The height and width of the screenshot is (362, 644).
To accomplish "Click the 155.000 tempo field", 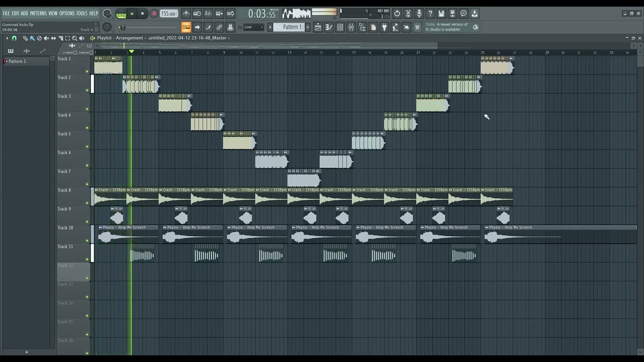I will (x=169, y=14).
